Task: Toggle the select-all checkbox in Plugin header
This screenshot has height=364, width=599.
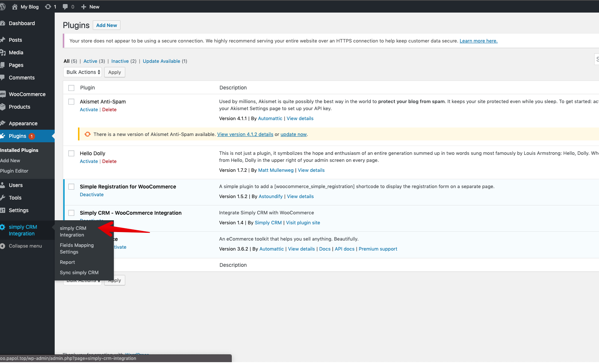Action: tap(71, 88)
